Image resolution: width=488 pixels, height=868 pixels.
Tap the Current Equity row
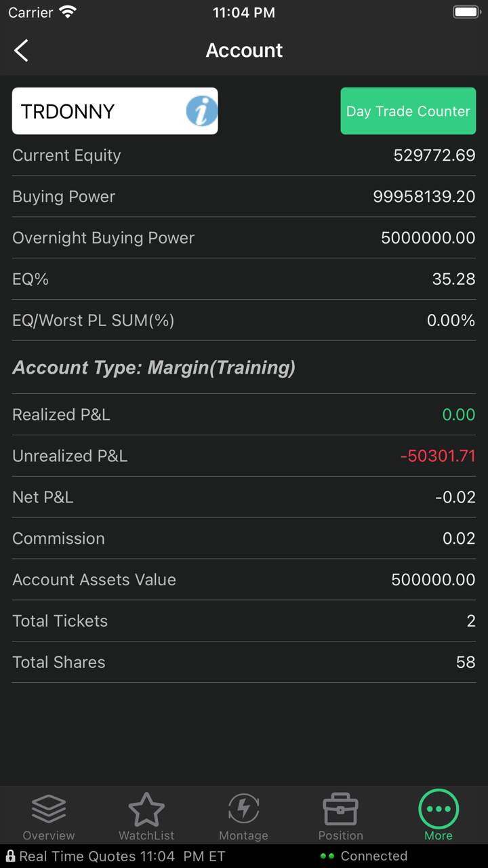click(244, 155)
